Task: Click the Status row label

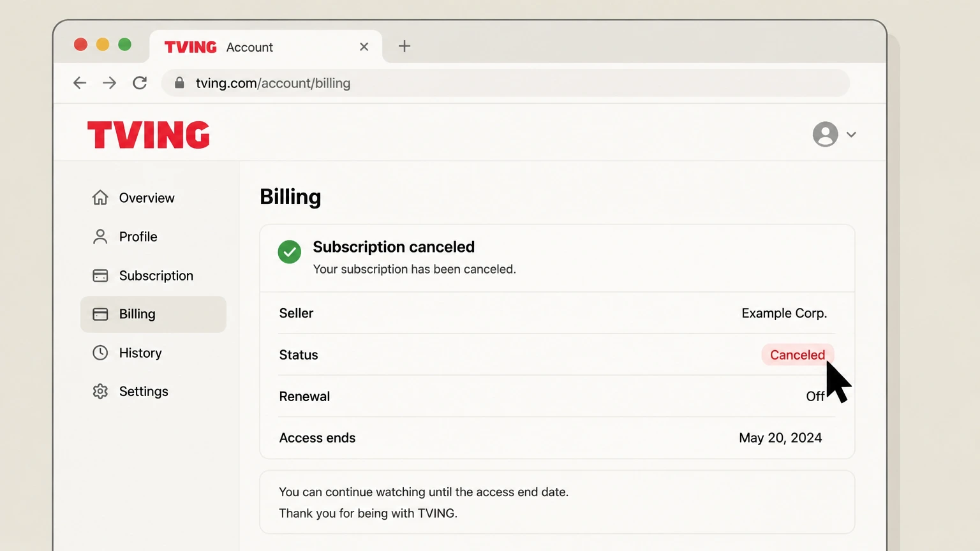Action: click(x=299, y=355)
